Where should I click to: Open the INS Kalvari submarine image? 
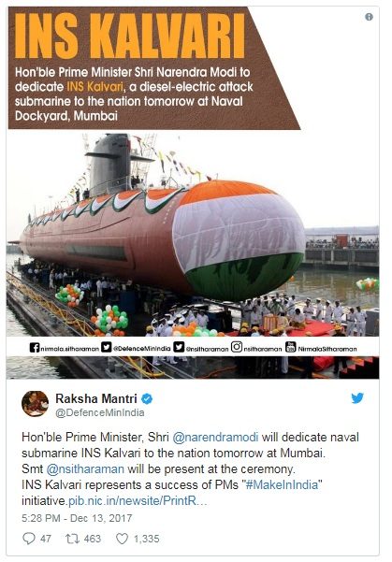[x=193, y=193]
